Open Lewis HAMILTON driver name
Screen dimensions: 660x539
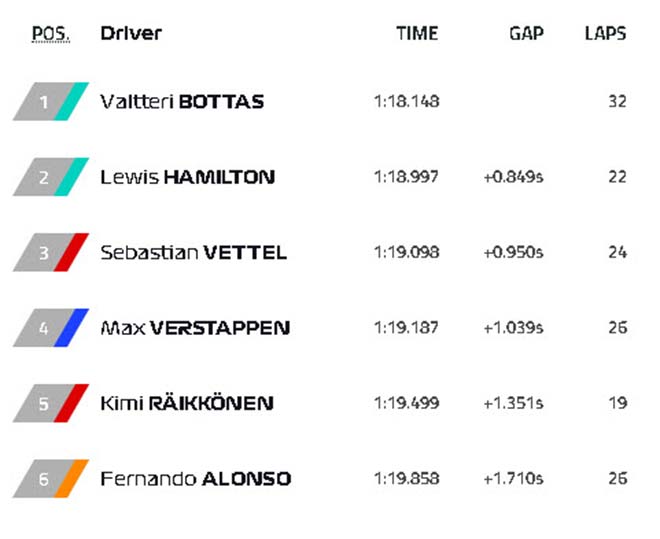[x=188, y=177]
